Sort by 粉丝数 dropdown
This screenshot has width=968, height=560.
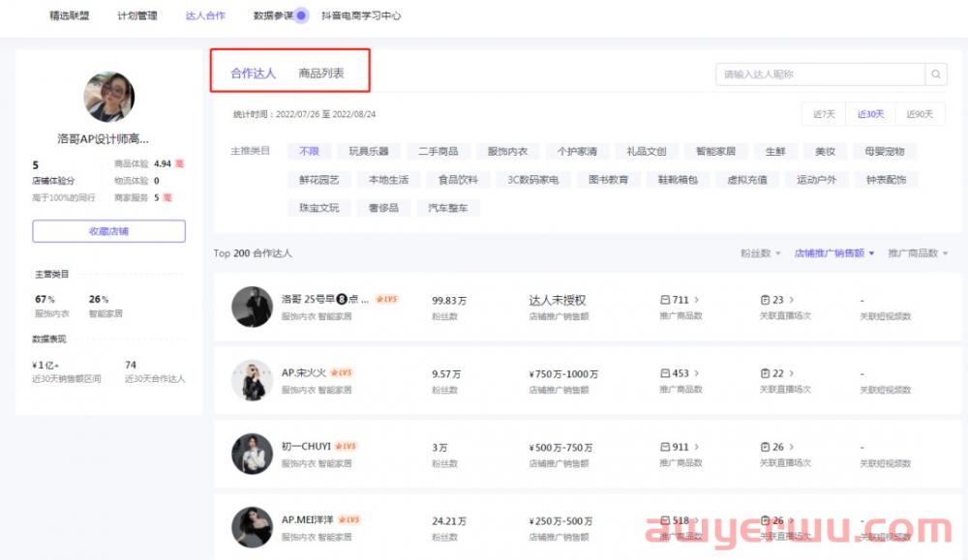click(761, 253)
